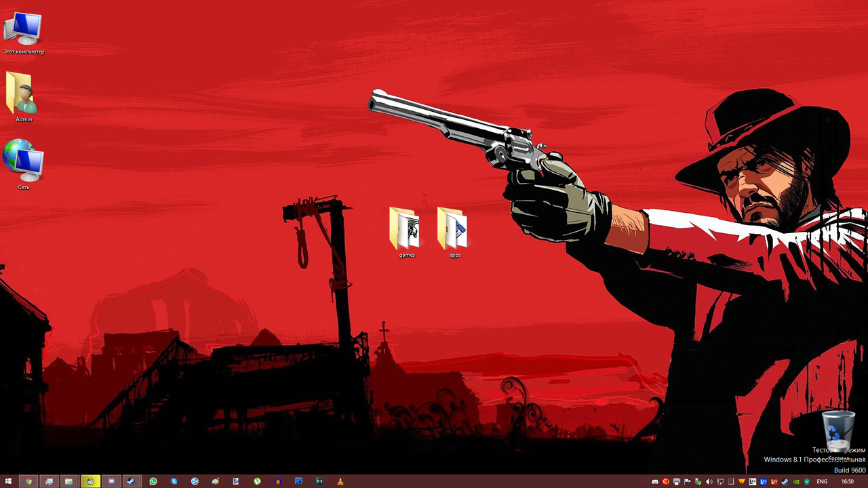Launch uTorrent from the taskbar
This screenshot has width=868, height=488.
click(257, 481)
